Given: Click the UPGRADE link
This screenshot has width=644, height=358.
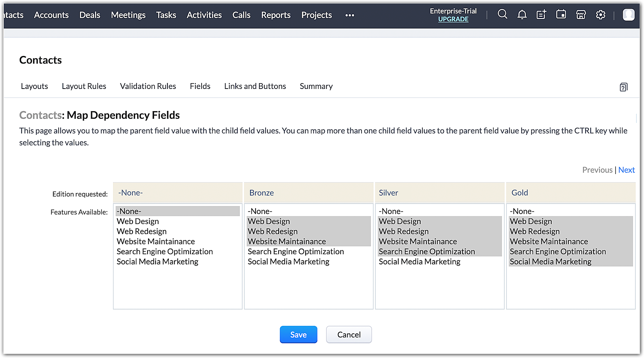Looking at the screenshot, I should (x=453, y=19).
